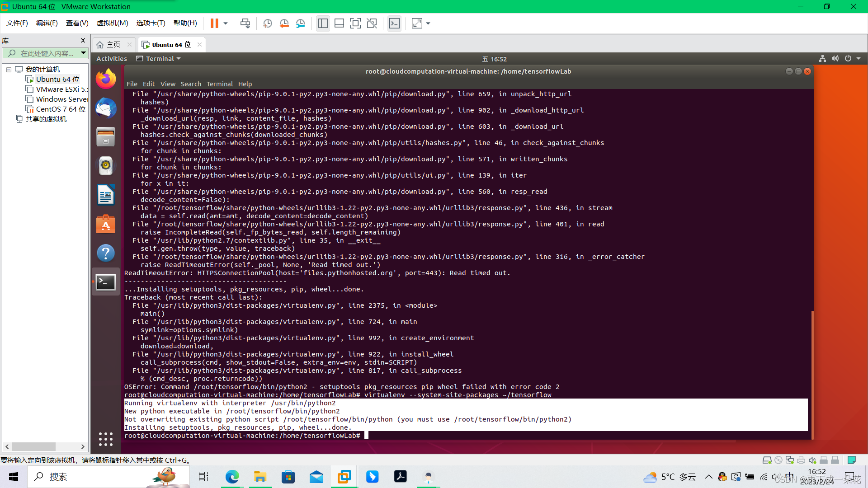Expand the library search dropdown arrow
The width and height of the screenshot is (868, 488).
[83, 53]
